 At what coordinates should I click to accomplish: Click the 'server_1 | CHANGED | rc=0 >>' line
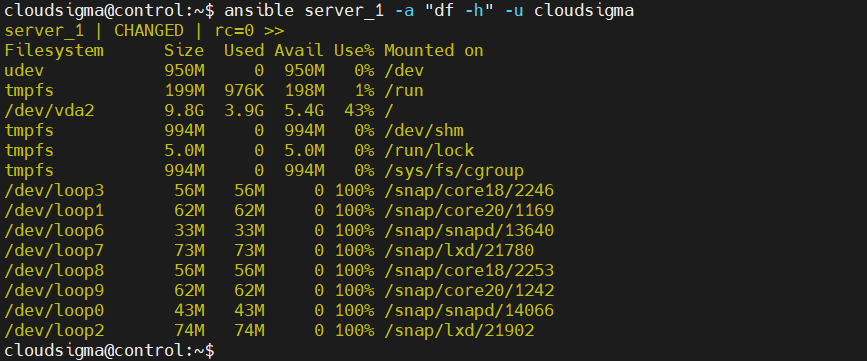(x=144, y=30)
